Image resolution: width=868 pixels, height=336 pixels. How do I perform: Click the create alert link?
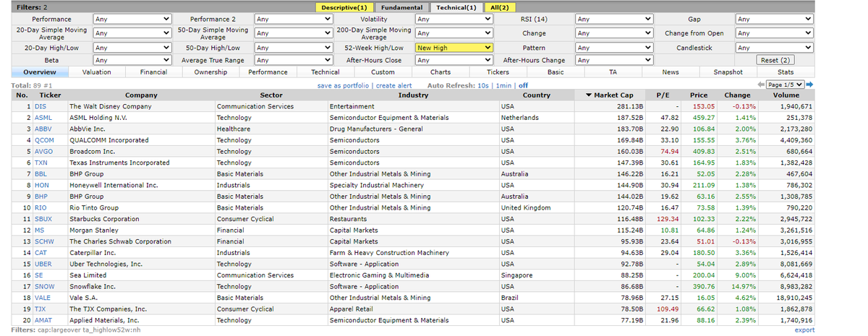[395, 85]
